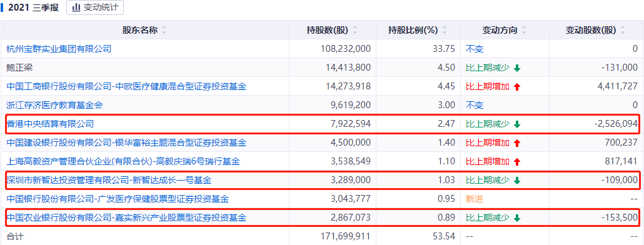644x245 pixels.
Task: Open 杭州宝群实业集团有限公司 shareholder link
Action: click(59, 49)
